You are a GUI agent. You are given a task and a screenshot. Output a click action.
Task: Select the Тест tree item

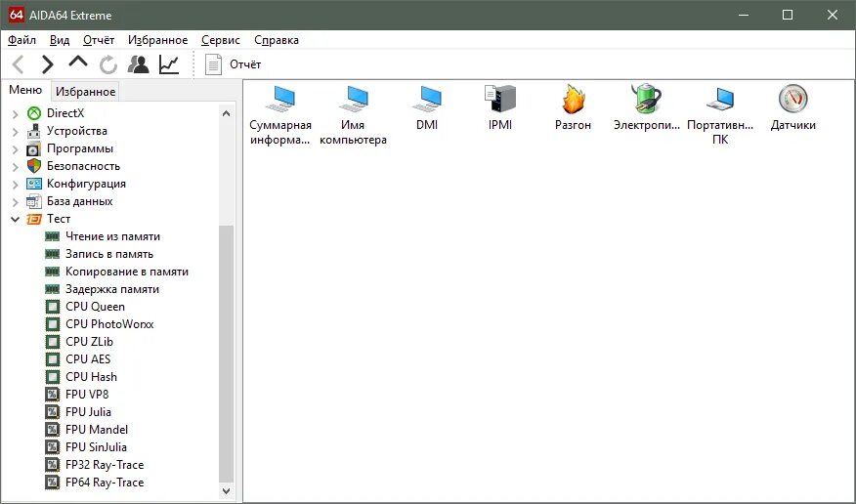click(x=59, y=219)
